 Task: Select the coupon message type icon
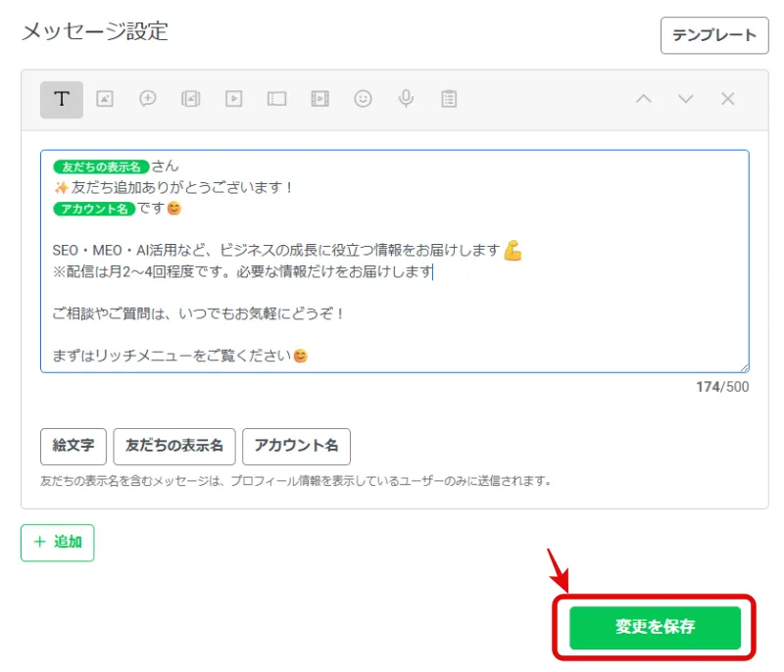148,98
